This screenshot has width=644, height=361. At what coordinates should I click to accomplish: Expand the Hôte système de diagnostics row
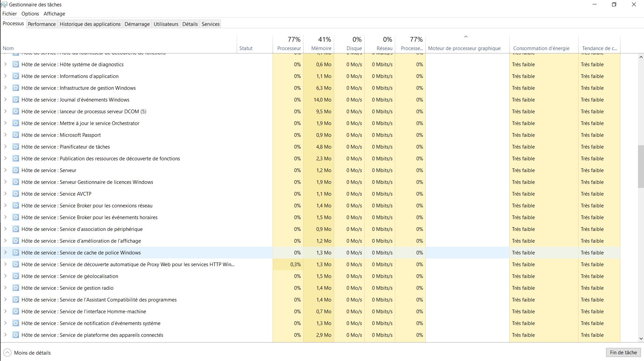click(5, 64)
